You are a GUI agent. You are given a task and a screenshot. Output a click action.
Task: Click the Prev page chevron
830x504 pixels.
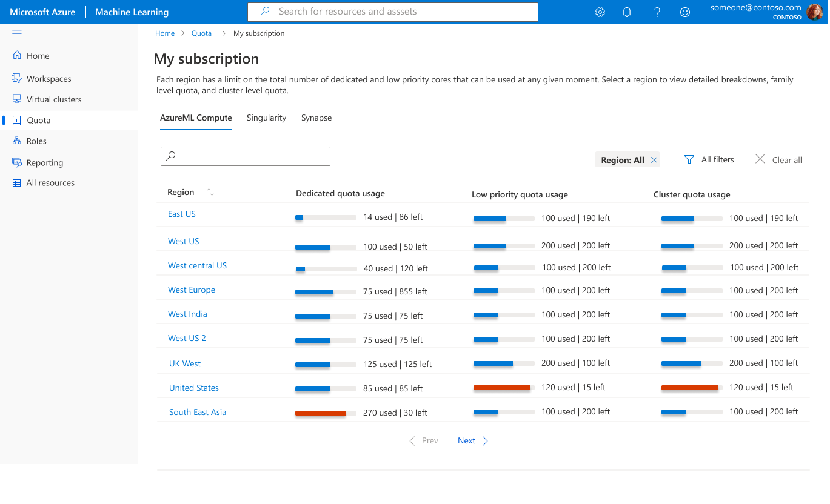pyautogui.click(x=412, y=441)
